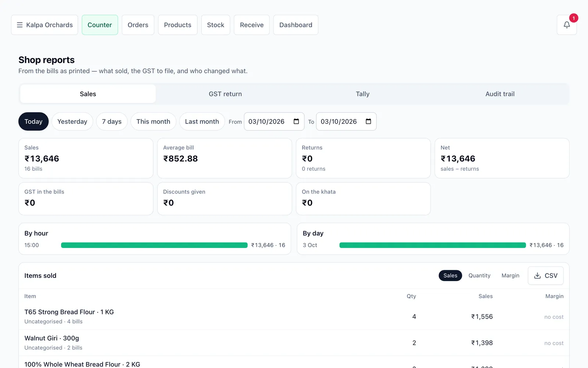Open the hamburger menu icon beside Kalpa Orchards

tap(20, 25)
